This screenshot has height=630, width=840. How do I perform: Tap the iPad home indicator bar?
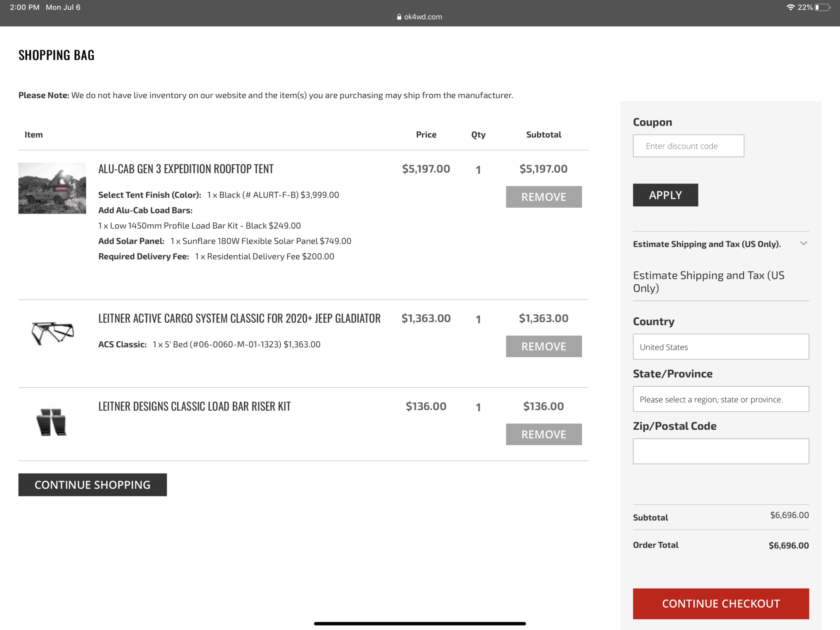pos(420,623)
